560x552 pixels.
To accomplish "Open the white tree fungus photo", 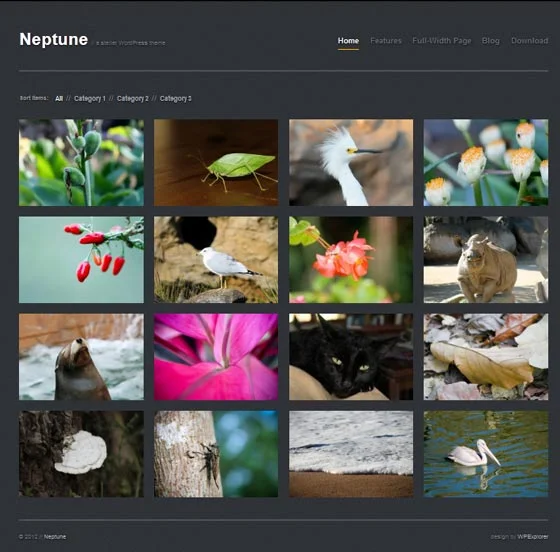I will point(81,454).
